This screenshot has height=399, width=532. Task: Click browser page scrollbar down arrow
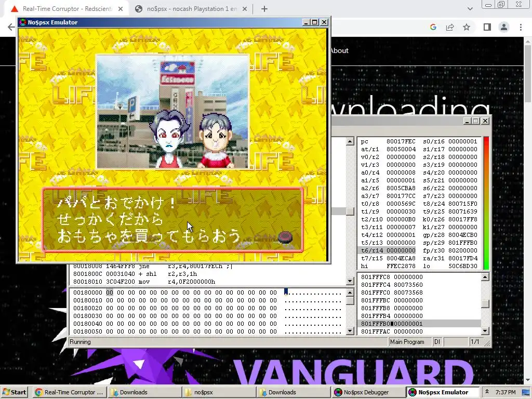click(528, 380)
